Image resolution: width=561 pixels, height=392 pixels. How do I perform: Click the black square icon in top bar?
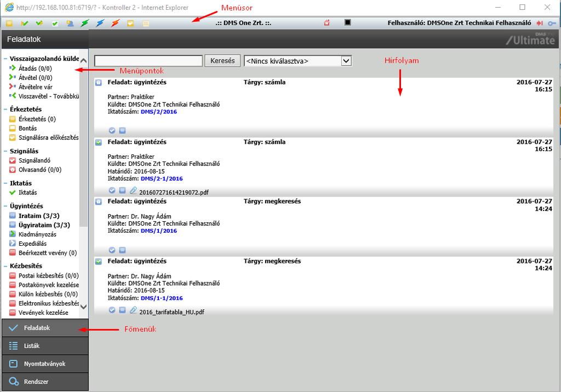[x=347, y=22]
